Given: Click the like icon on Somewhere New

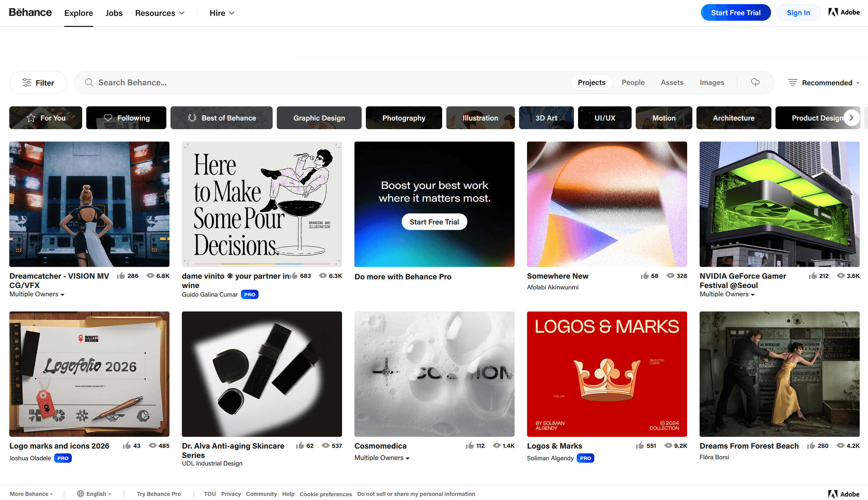Looking at the screenshot, I should pos(644,276).
